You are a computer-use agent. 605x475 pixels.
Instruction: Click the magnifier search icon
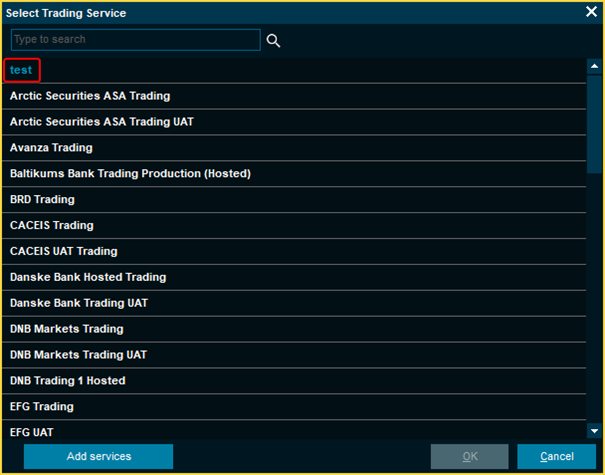click(x=273, y=41)
